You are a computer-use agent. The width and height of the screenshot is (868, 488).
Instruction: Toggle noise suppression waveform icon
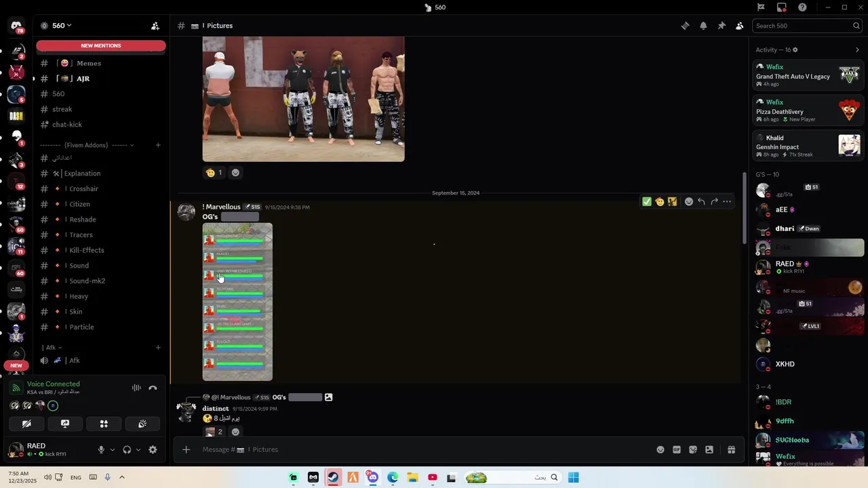136,388
